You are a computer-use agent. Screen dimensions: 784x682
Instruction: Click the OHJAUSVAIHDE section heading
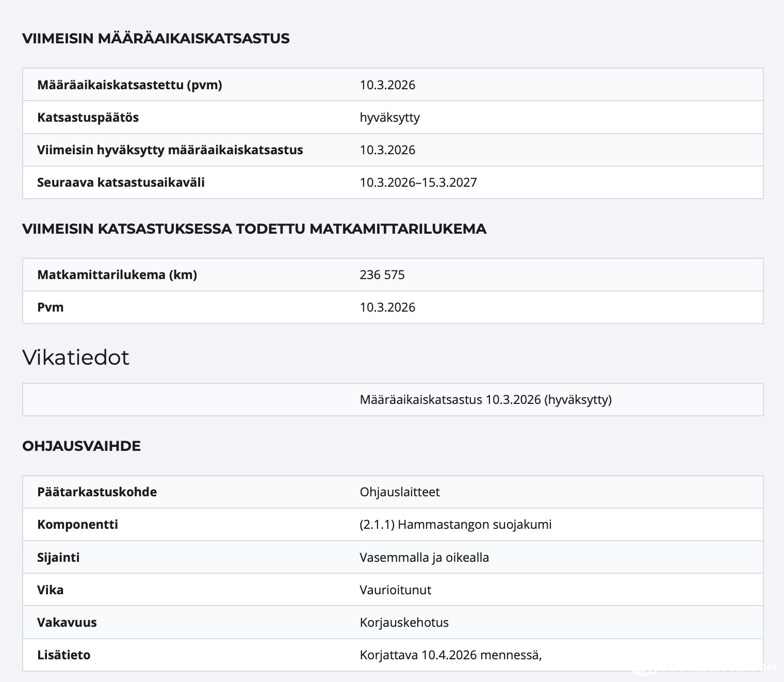click(81, 446)
